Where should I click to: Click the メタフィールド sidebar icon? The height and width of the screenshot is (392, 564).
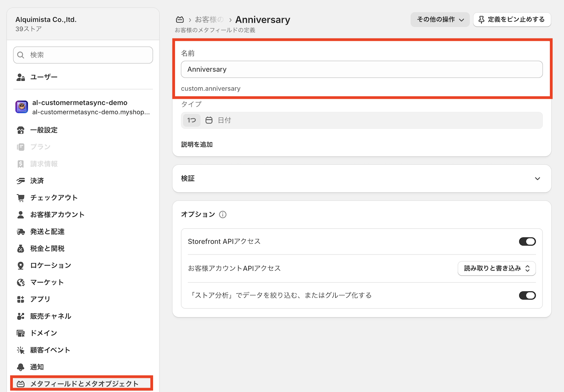click(x=21, y=384)
